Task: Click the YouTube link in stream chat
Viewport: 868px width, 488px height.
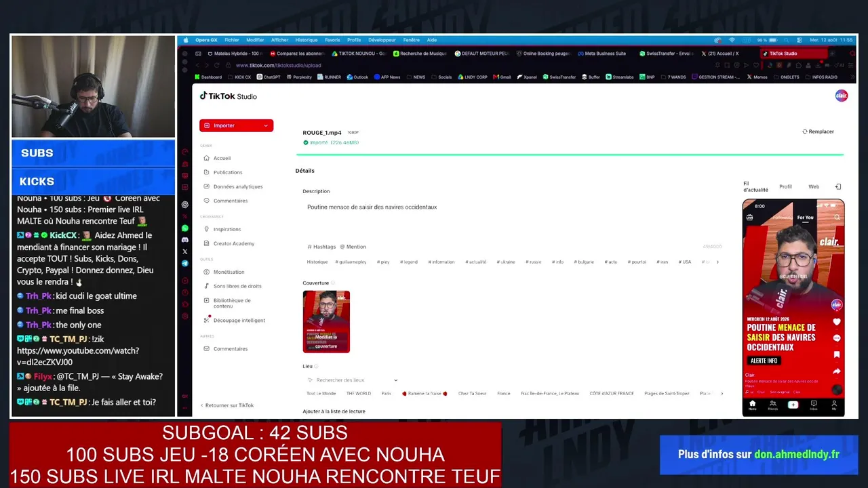Action: (78, 357)
